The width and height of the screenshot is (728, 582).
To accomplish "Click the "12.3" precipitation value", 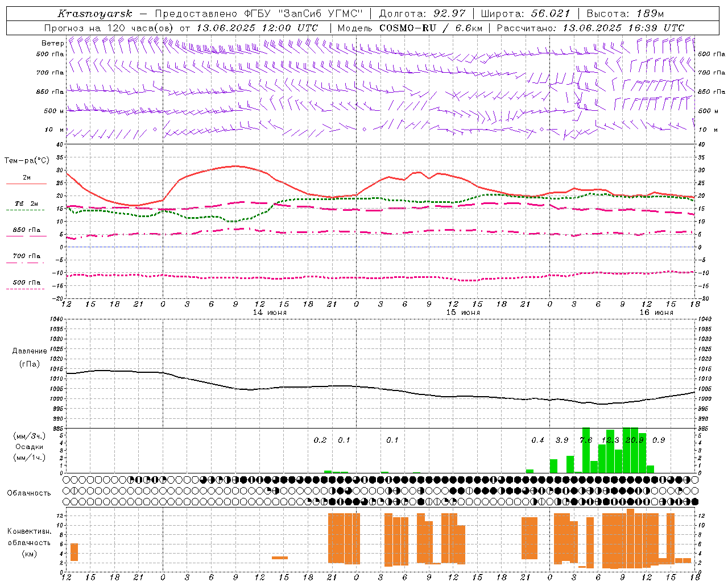I will tap(610, 440).
